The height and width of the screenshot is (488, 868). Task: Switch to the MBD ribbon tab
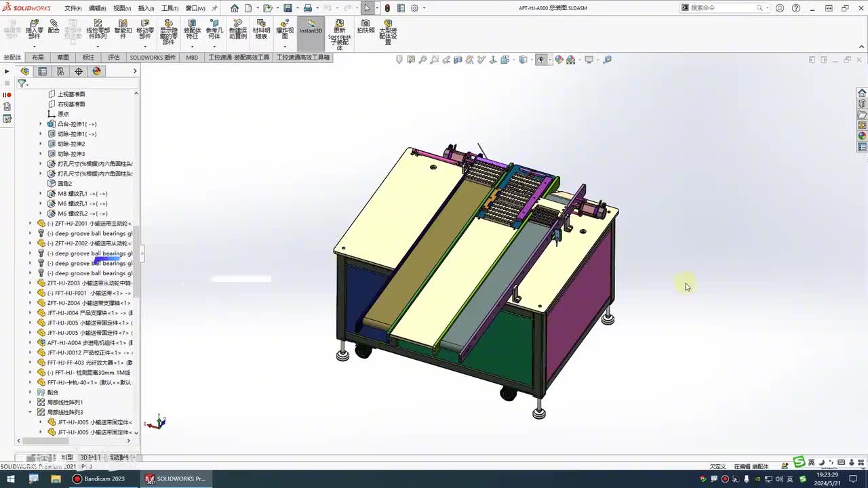click(x=192, y=58)
